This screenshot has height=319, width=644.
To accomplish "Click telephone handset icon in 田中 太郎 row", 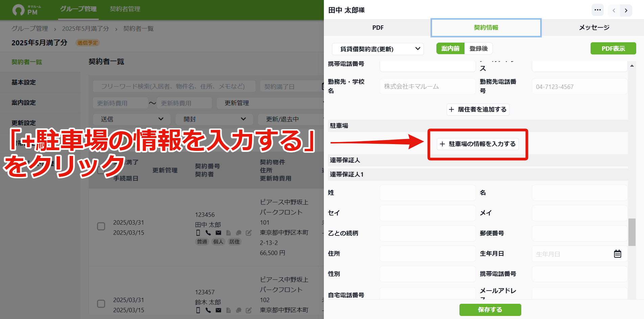I will point(208,233).
